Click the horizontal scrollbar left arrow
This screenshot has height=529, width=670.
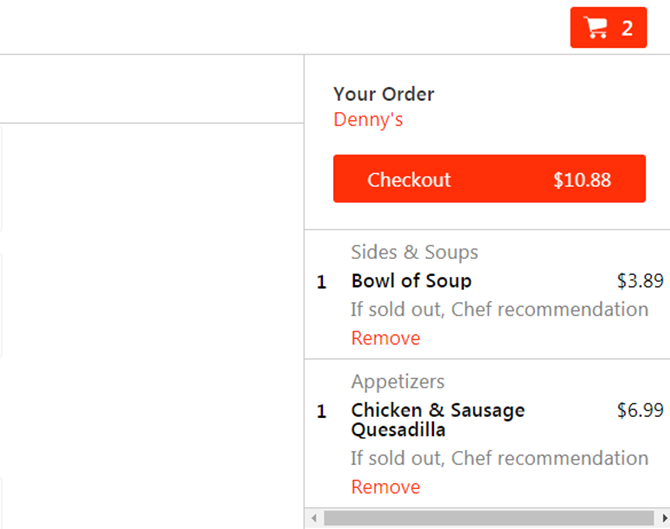(314, 518)
